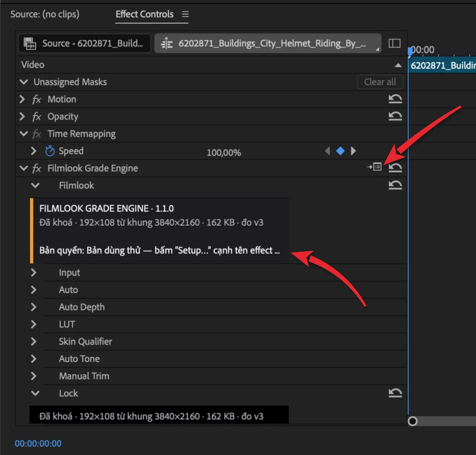Viewport: 476px width, 455px height.
Task: Expand the Auto Depth group
Action: click(34, 307)
